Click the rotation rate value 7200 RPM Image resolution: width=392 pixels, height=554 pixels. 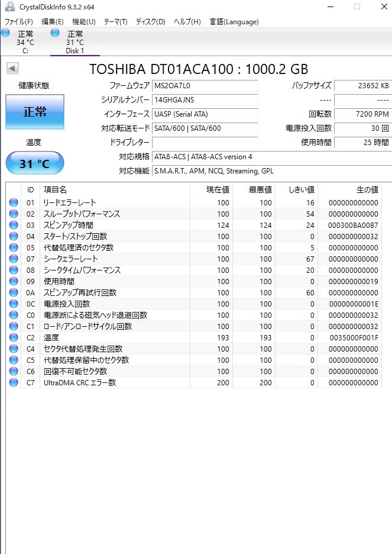point(362,114)
